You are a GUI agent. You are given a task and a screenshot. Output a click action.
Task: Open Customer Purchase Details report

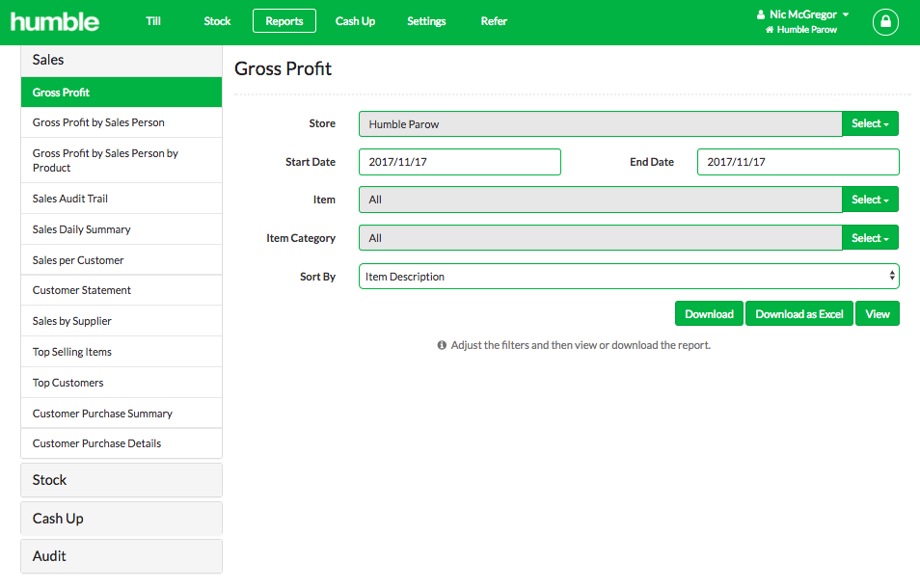click(x=122, y=443)
